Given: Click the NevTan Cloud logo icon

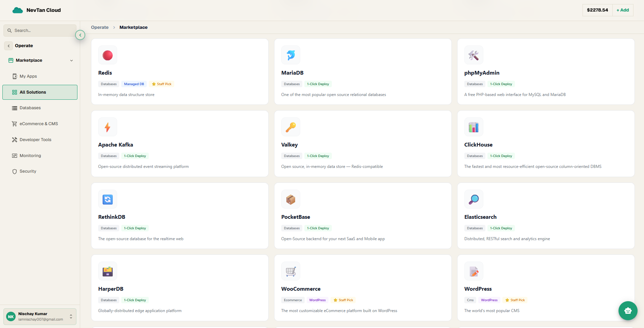Looking at the screenshot, I should tap(18, 10).
